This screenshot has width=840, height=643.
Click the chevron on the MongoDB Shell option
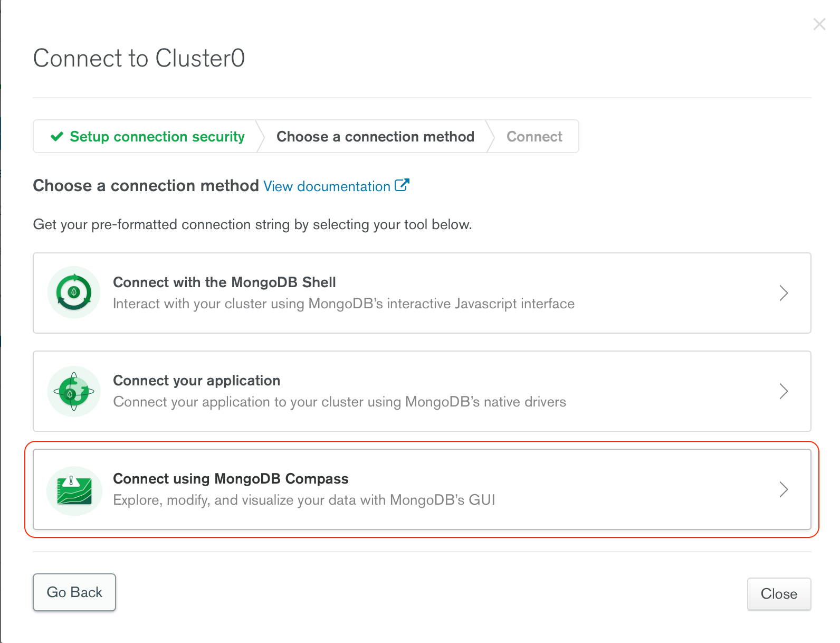click(x=785, y=293)
